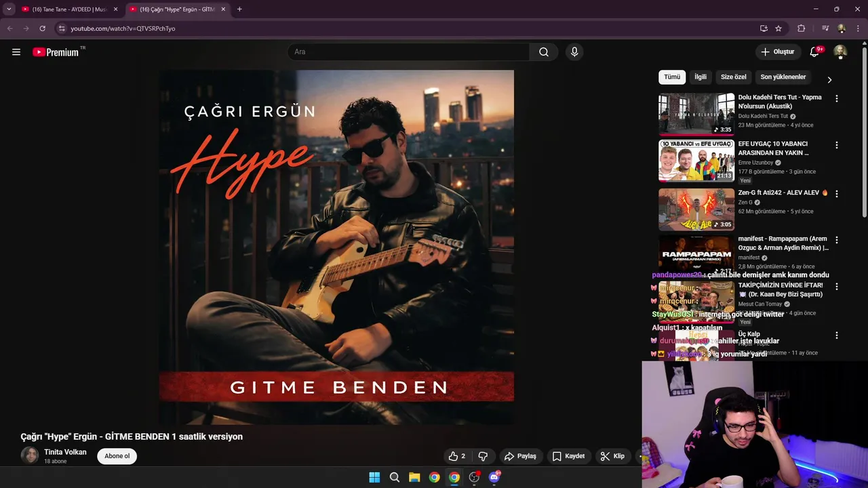Click the search magnifier button
This screenshot has width=868, height=488.
pyautogui.click(x=544, y=52)
